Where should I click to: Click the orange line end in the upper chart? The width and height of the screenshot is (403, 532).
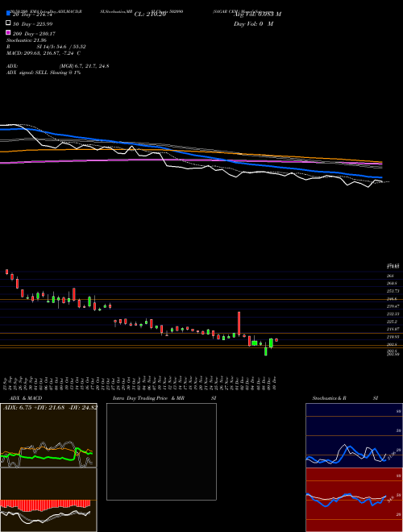(x=381, y=162)
